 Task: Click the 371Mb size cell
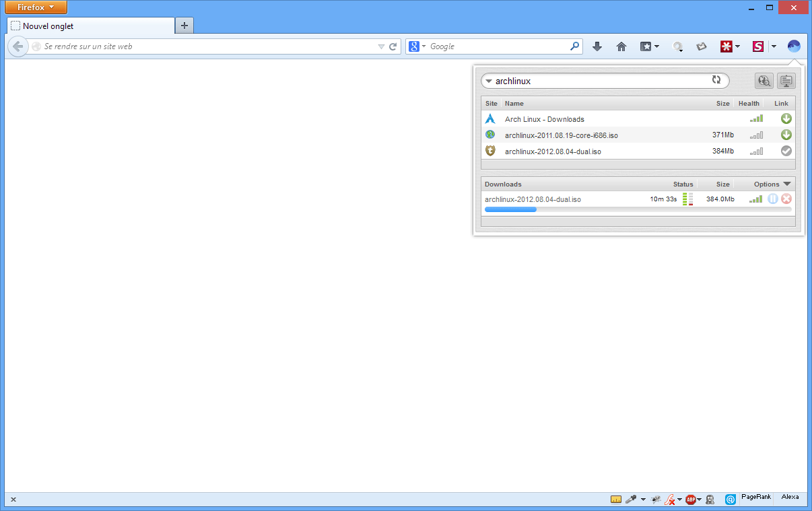[723, 135]
